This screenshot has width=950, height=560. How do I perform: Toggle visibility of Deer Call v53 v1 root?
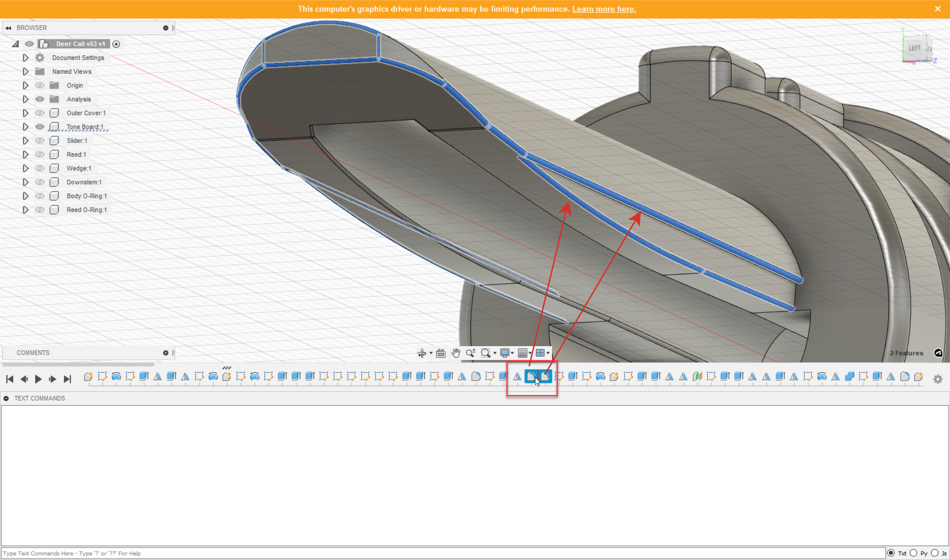(x=30, y=44)
